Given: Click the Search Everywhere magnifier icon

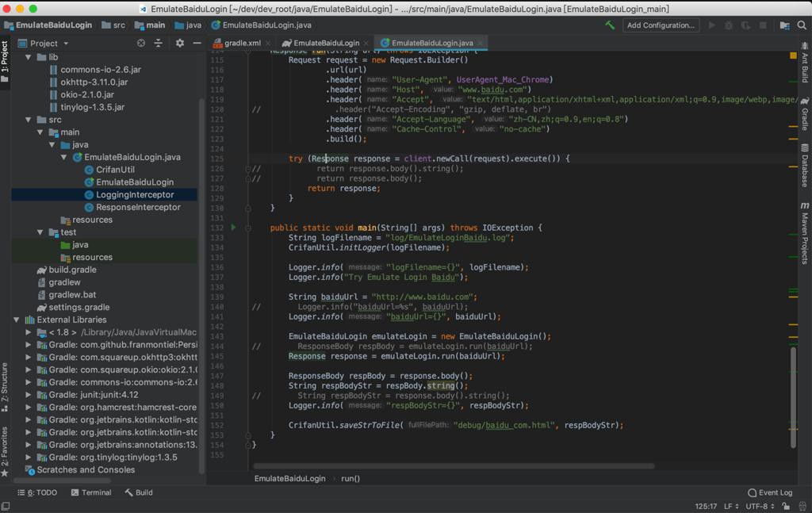Looking at the screenshot, I should (x=801, y=25).
